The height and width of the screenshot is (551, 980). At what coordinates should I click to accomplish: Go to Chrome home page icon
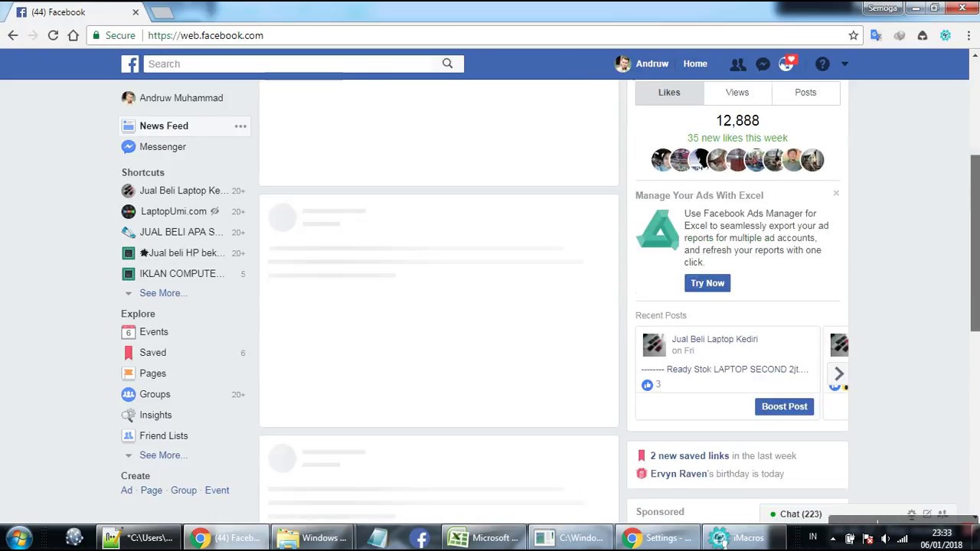73,35
